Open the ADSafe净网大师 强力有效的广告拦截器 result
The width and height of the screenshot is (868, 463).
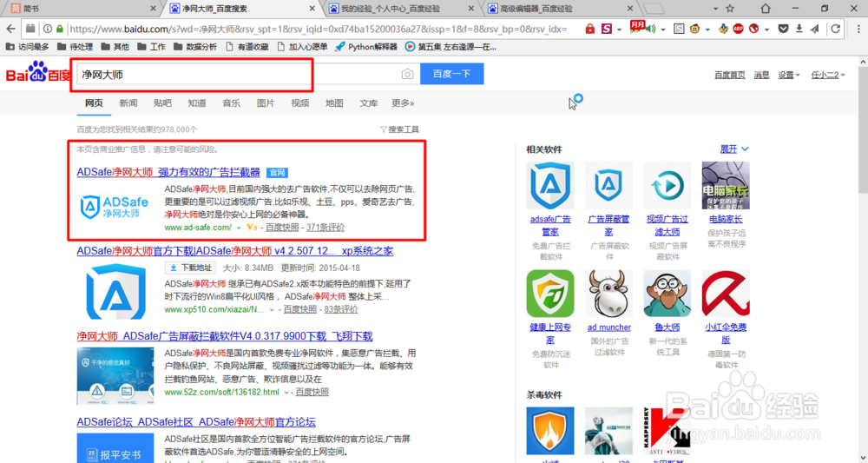point(168,172)
